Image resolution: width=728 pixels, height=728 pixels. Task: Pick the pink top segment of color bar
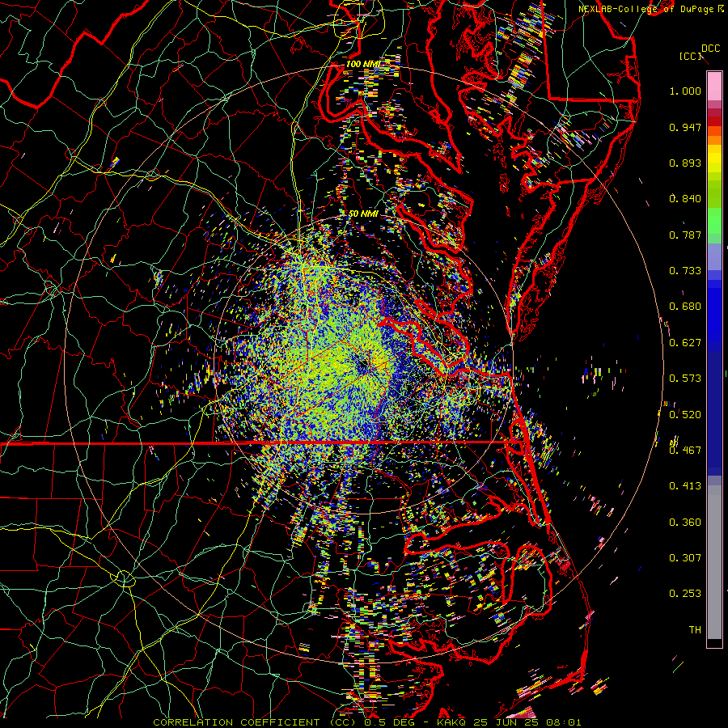coord(714,86)
